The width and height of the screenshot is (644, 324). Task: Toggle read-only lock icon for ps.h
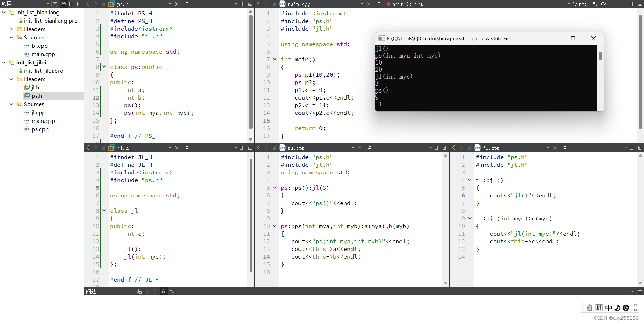click(x=104, y=4)
